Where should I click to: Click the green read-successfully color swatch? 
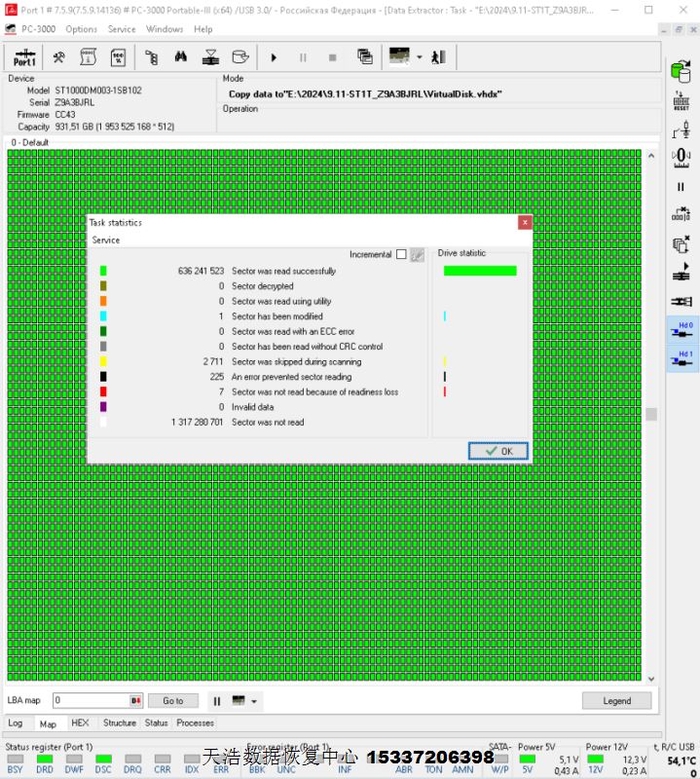click(103, 272)
